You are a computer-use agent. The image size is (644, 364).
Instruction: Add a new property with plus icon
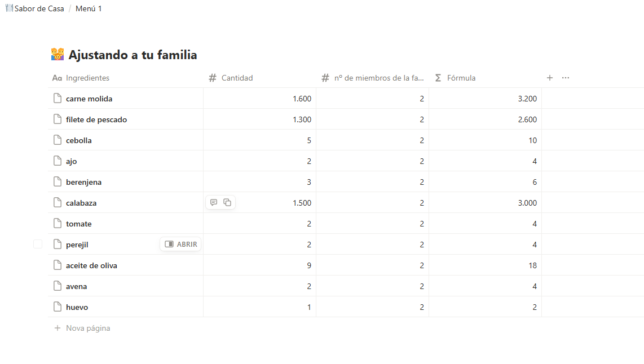click(550, 78)
